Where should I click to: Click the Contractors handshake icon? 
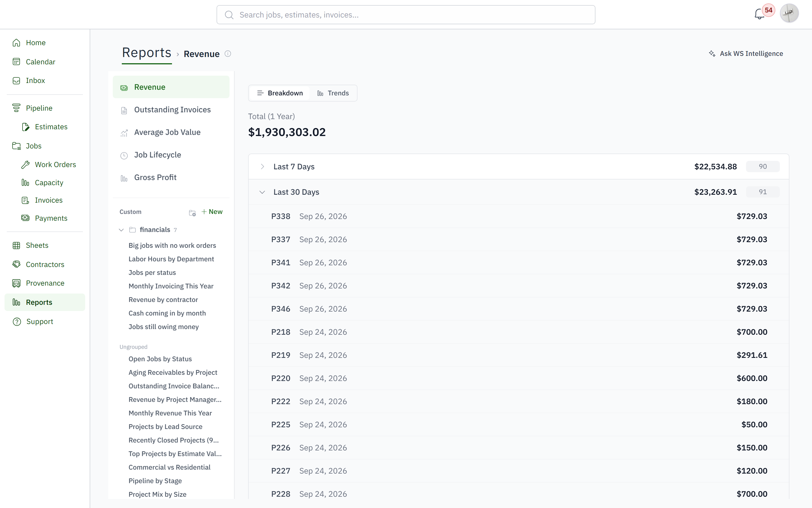click(x=16, y=264)
